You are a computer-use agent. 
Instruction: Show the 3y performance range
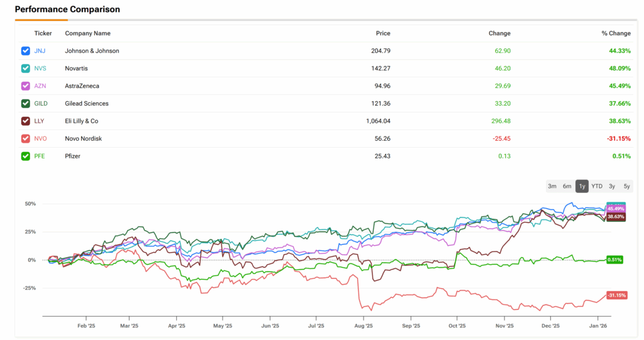pyautogui.click(x=612, y=186)
